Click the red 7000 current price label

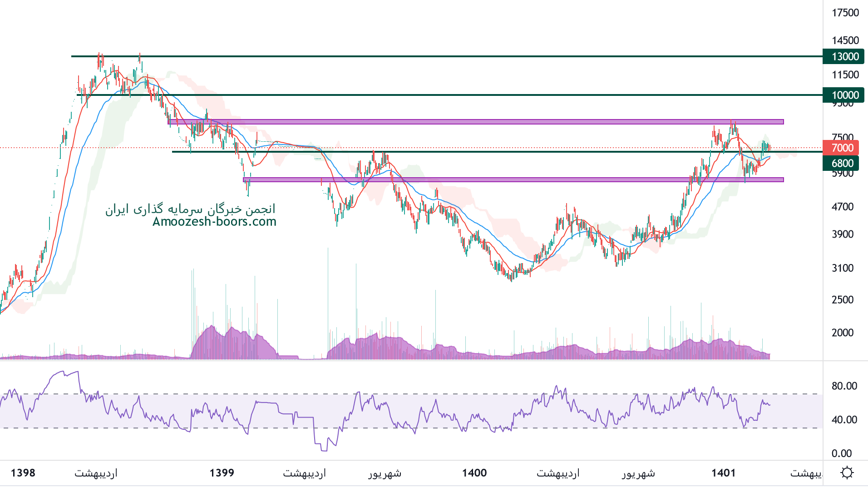pos(842,148)
